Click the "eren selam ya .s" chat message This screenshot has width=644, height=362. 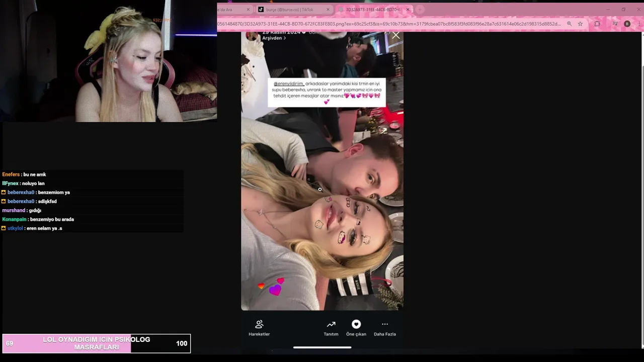[x=44, y=228]
